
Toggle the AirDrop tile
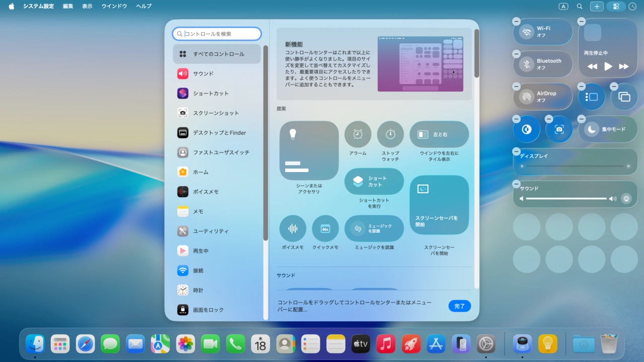point(543,96)
